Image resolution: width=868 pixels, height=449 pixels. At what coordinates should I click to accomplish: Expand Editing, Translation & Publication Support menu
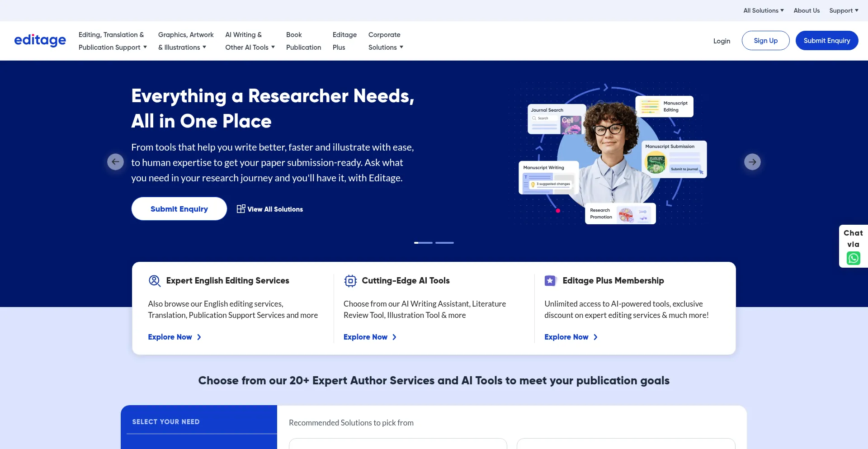(x=113, y=41)
